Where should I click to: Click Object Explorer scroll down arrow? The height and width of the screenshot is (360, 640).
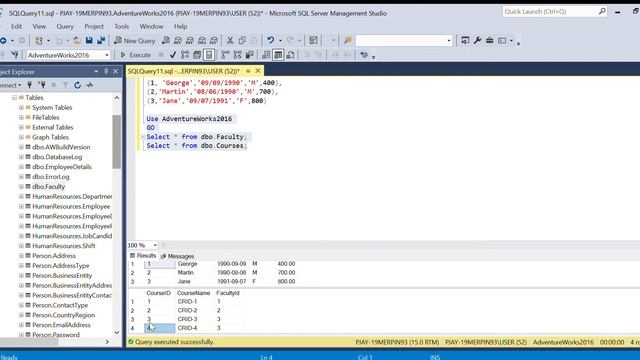[117, 333]
